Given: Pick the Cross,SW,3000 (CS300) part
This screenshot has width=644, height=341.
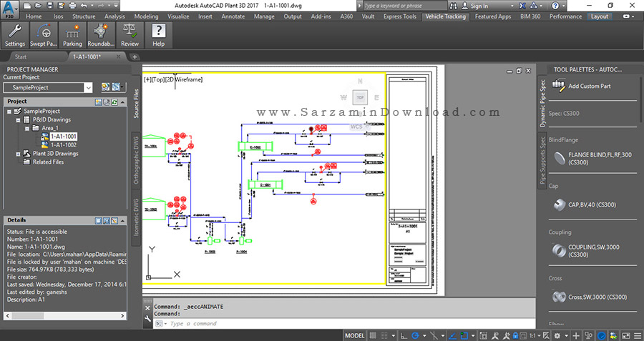Looking at the screenshot, I should 590,297.
